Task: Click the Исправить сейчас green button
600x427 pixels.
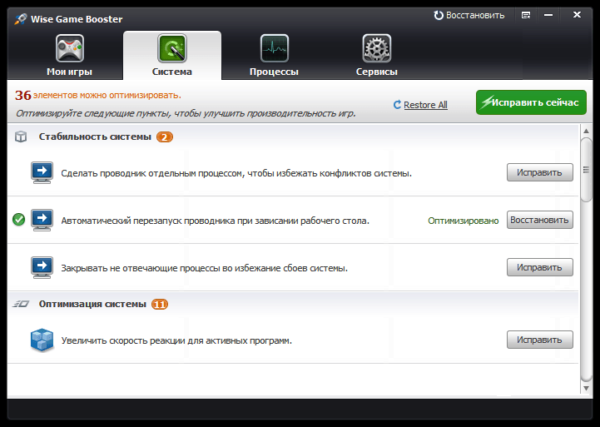Action: point(531,102)
